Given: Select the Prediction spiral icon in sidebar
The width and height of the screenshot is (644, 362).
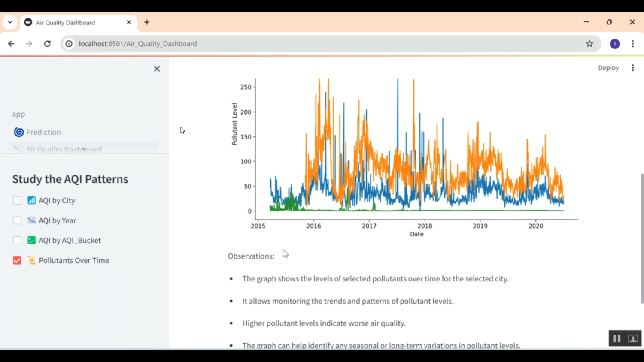Looking at the screenshot, I should coord(18,132).
